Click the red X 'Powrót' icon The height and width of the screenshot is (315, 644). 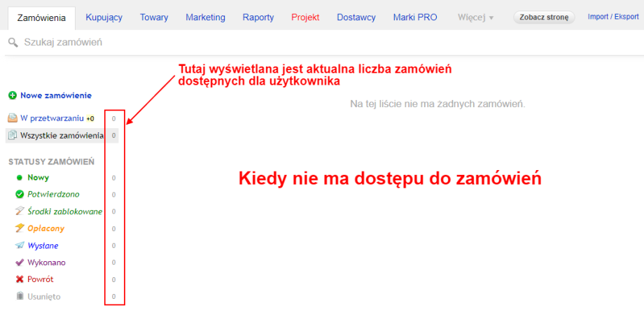(x=20, y=279)
